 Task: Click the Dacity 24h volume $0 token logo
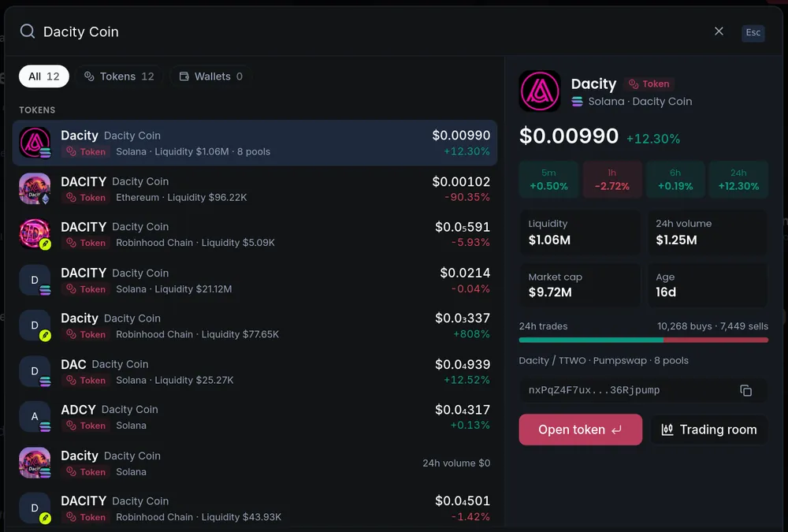[x=35, y=463]
